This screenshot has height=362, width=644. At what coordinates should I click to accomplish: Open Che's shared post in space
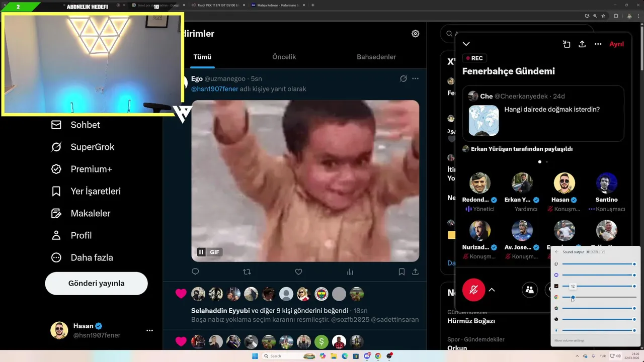tap(543, 113)
